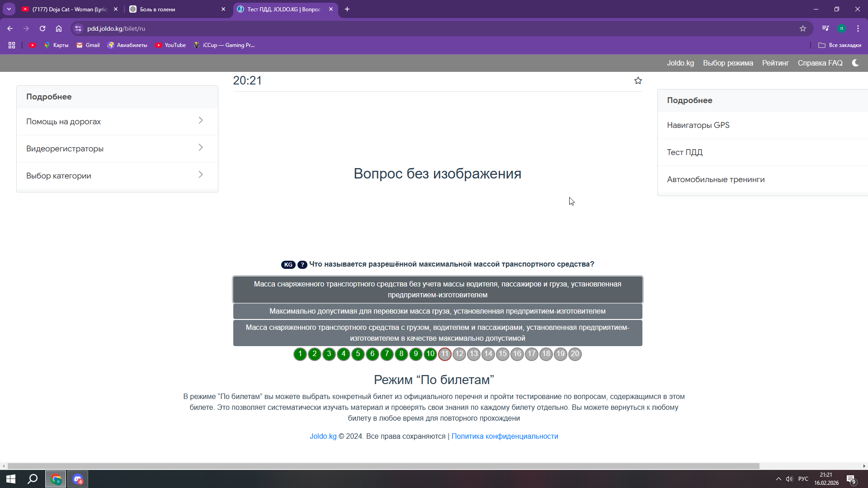The image size is (868, 488).
Task: Select the third answer with грузом, водителем и пассажирами
Action: pyautogui.click(x=437, y=333)
